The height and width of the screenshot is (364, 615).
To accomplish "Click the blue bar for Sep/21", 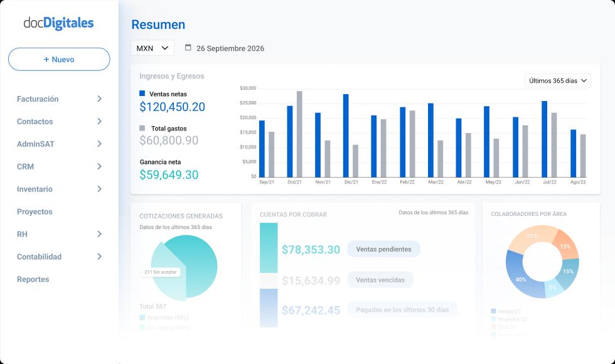I will click(262, 149).
